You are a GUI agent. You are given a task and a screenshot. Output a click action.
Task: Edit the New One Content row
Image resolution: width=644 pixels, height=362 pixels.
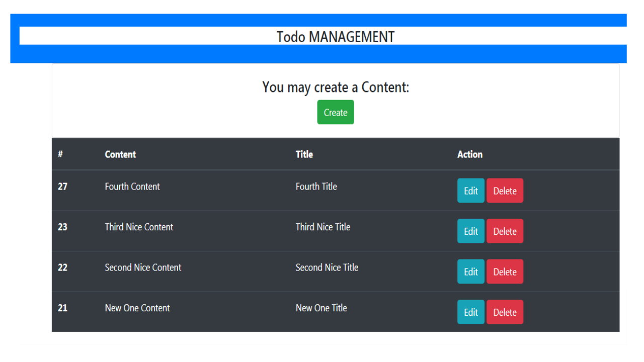[x=471, y=312]
